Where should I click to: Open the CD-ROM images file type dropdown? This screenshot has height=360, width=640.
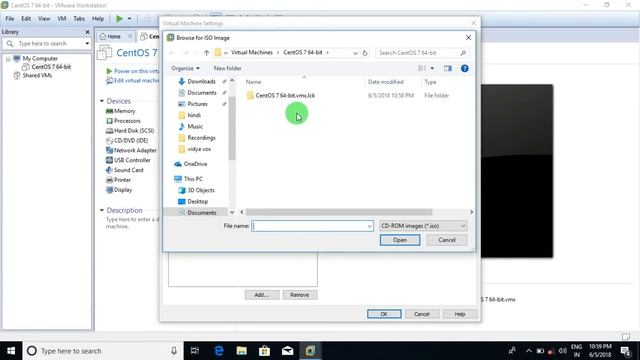pyautogui.click(x=423, y=226)
